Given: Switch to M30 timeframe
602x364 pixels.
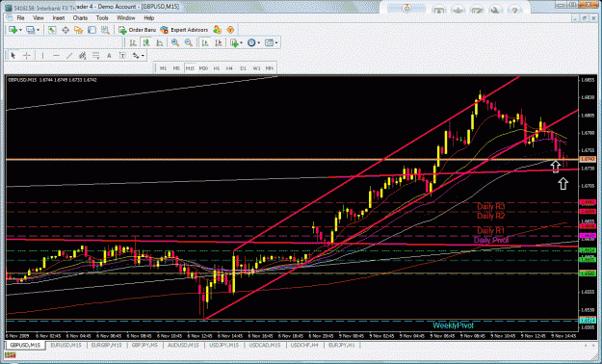Looking at the screenshot, I should pos(203,68).
